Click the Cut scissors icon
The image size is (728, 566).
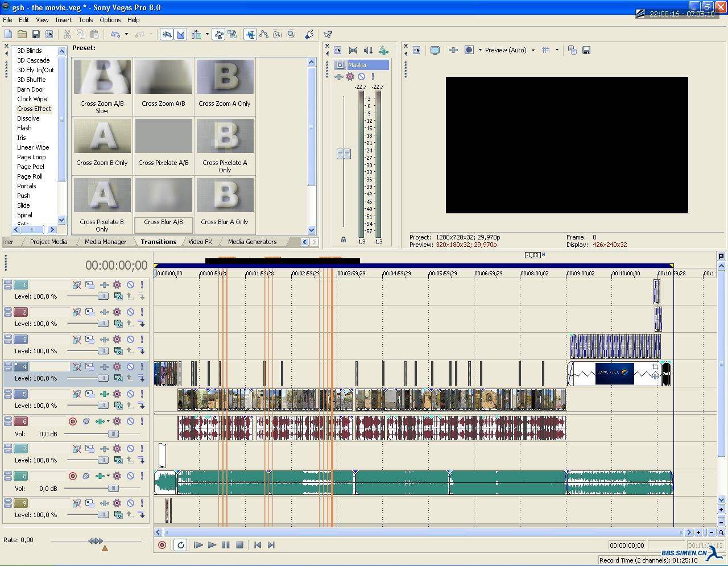(67, 35)
